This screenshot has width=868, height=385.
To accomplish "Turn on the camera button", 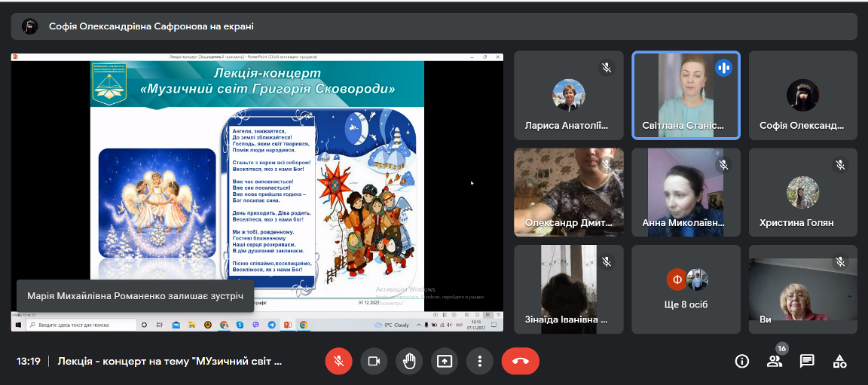I will 374,361.
